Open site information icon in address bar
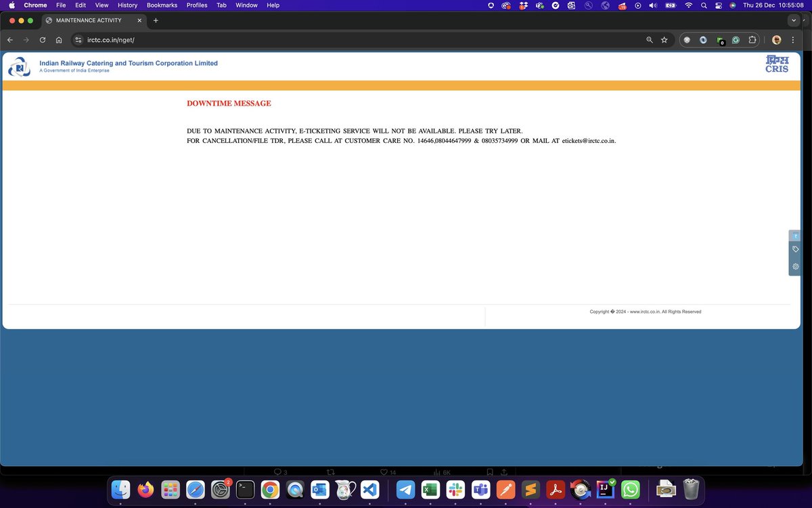Viewport: 812px width, 508px height. pos(78,40)
